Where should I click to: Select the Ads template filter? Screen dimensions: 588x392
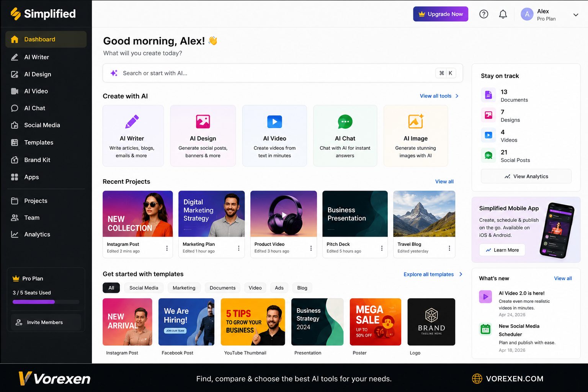[279, 288]
